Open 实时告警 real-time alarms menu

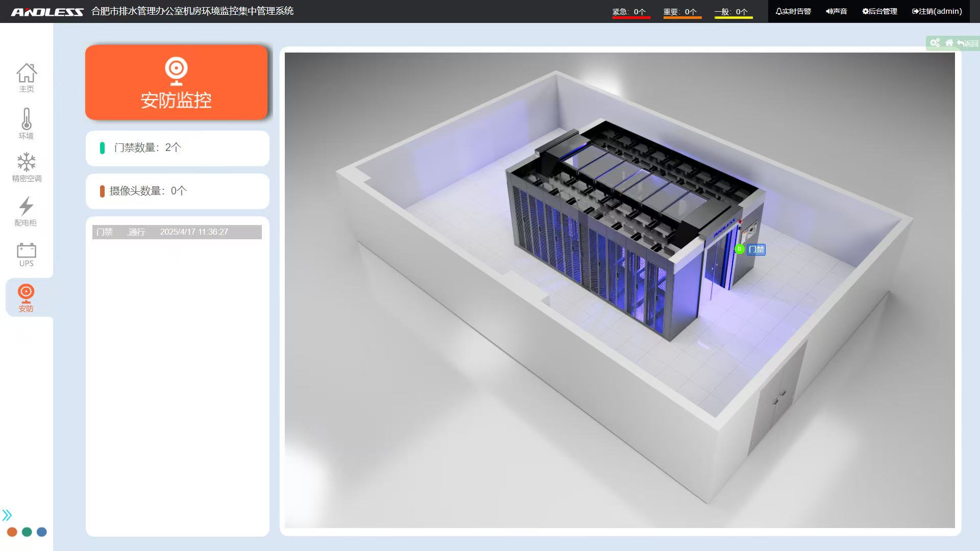793,11
